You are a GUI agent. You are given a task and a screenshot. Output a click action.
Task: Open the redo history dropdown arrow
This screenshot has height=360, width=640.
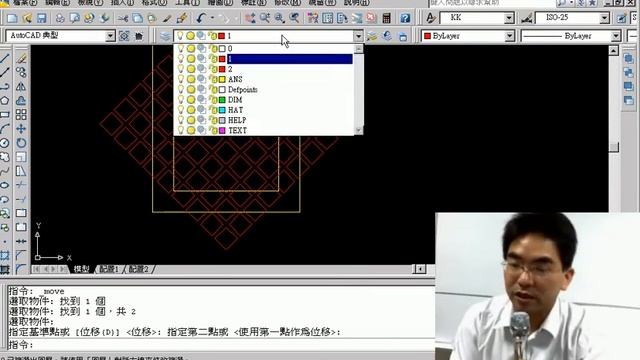pos(236,18)
